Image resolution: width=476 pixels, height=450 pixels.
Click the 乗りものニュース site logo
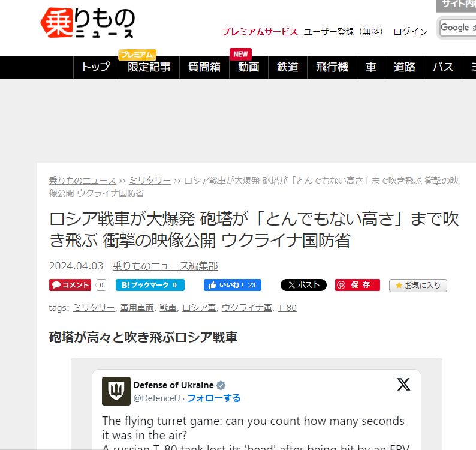tap(88, 23)
